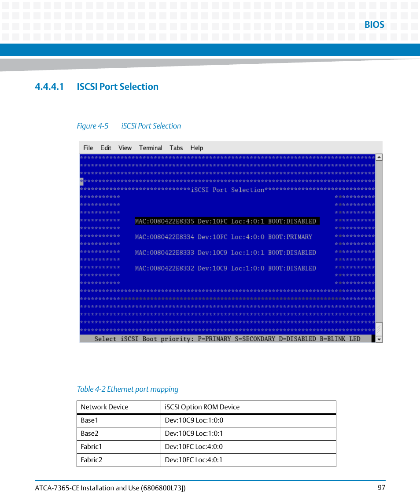Image resolution: width=420 pixels, height=504 pixels.
Task: Open the File menu in terminal window
Action: point(88,148)
